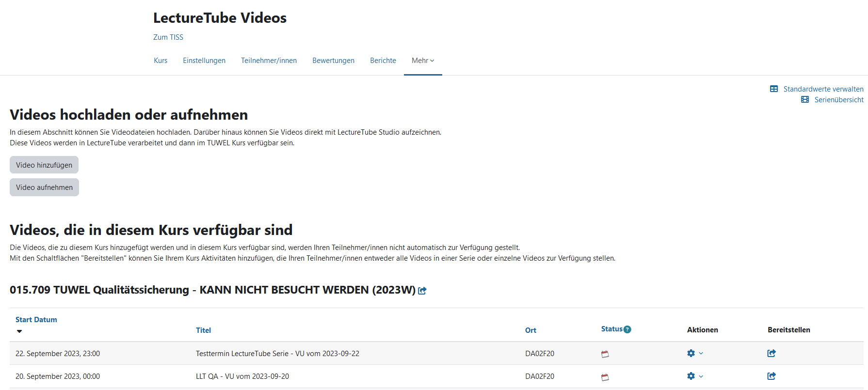Go to the Bewertungen tab

click(333, 61)
